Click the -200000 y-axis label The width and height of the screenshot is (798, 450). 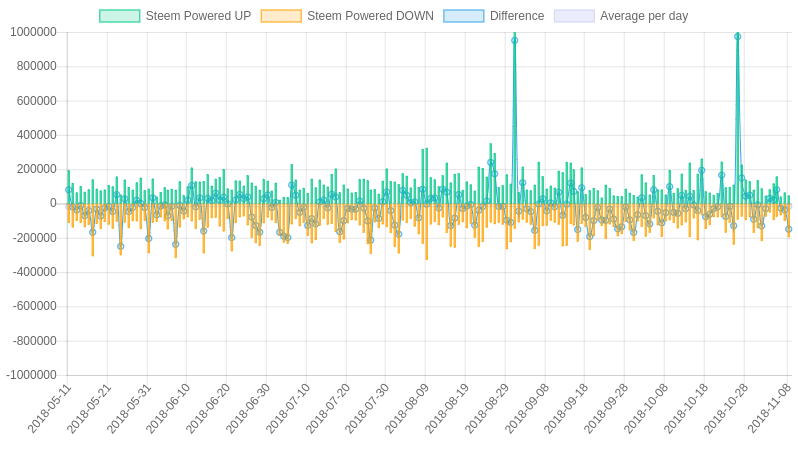point(35,238)
